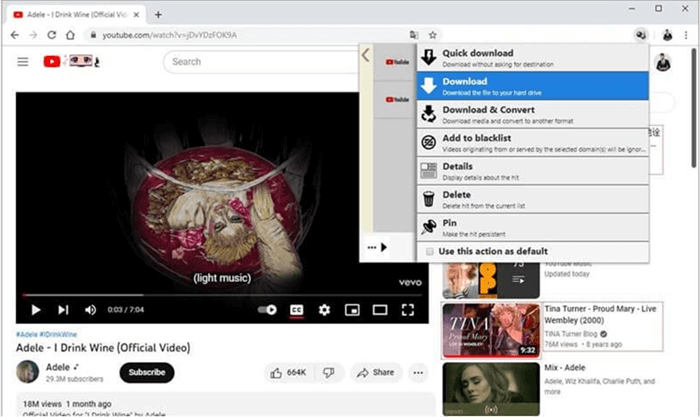700x417 pixels.
Task: Skip to next video
Action: [x=63, y=310]
